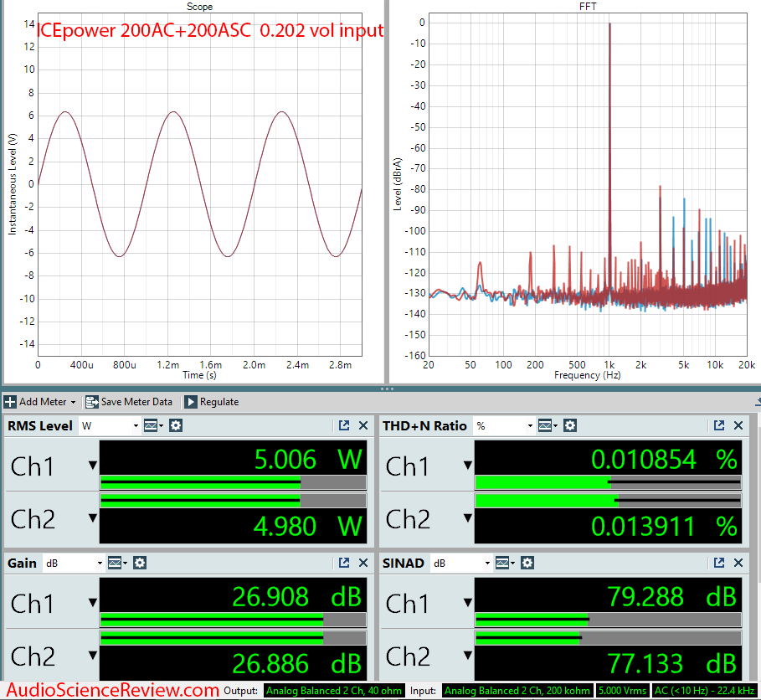Click the 'Level (dBrA)' axis label

point(398,184)
